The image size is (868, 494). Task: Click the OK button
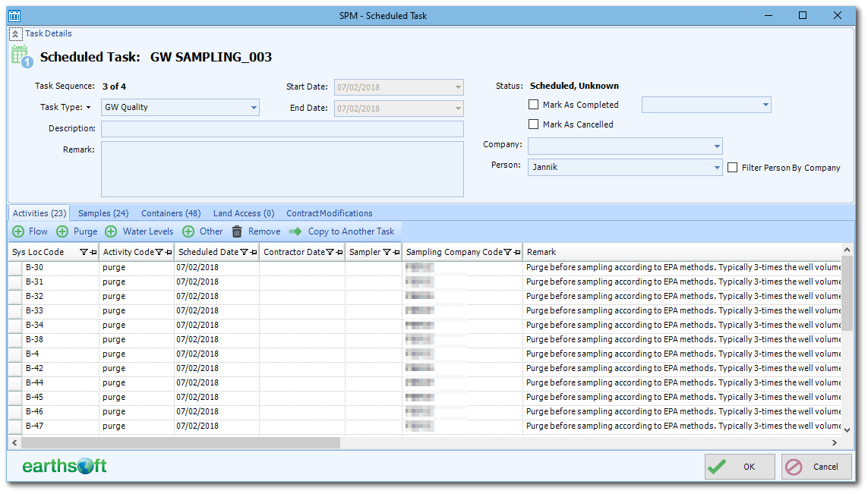point(739,467)
